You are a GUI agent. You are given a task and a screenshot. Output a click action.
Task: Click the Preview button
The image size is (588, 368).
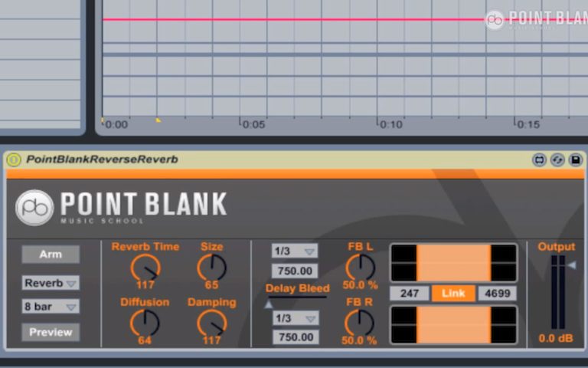click(51, 332)
